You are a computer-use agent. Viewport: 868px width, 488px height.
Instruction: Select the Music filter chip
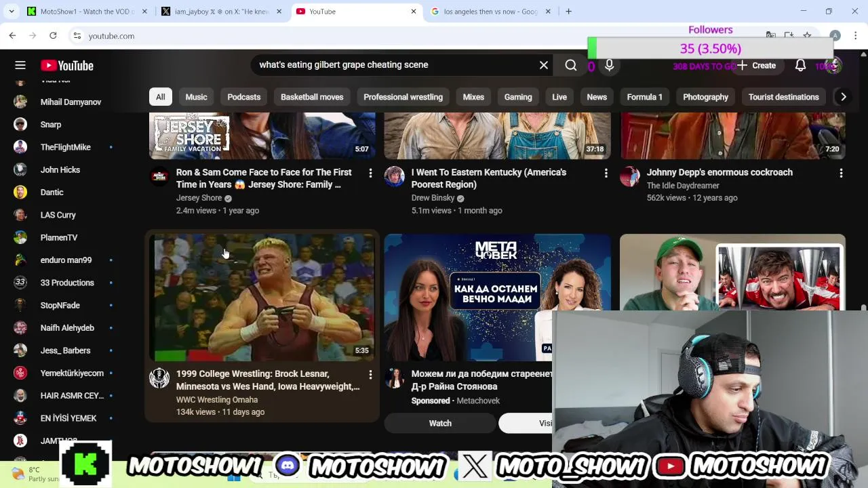coord(196,97)
